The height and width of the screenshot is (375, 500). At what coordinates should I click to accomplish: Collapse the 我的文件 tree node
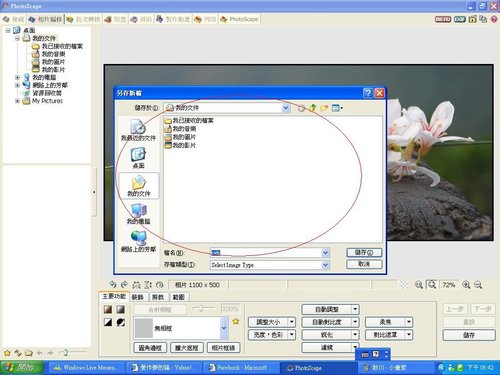pyautogui.click(x=17, y=38)
